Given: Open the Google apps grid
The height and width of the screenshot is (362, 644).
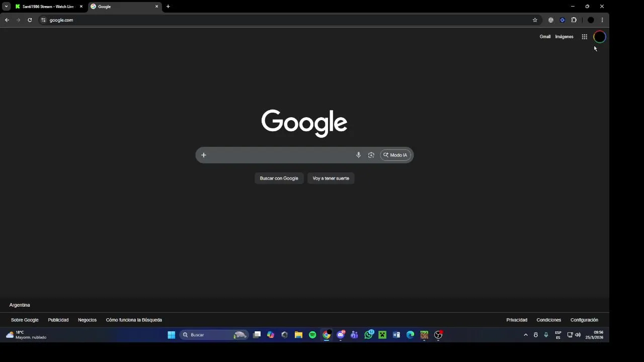Looking at the screenshot, I should point(584,37).
